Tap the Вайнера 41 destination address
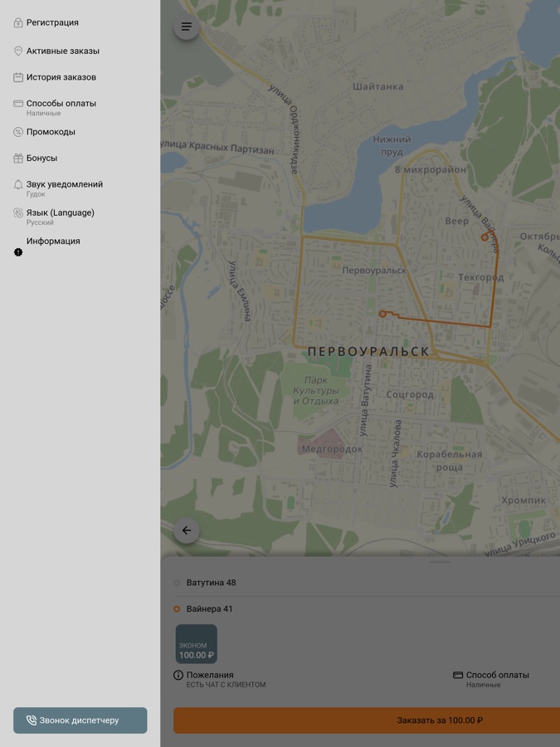Screen dimensions: 560x747 pos(209,609)
